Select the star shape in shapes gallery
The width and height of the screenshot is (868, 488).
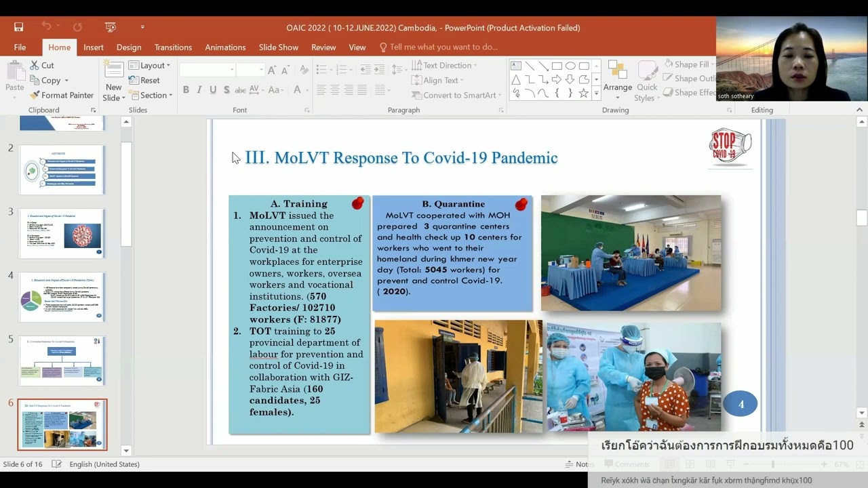(x=583, y=93)
